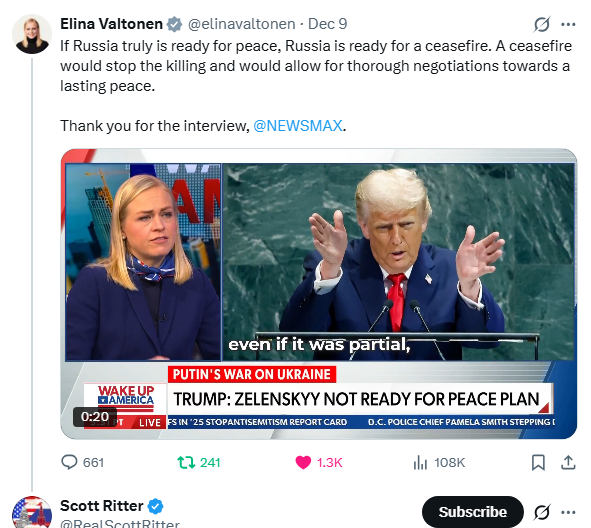The height and width of the screenshot is (528, 591).
Task: Open Grok icon beside Scott Ritter's Subscribe
Action: pyautogui.click(x=542, y=512)
